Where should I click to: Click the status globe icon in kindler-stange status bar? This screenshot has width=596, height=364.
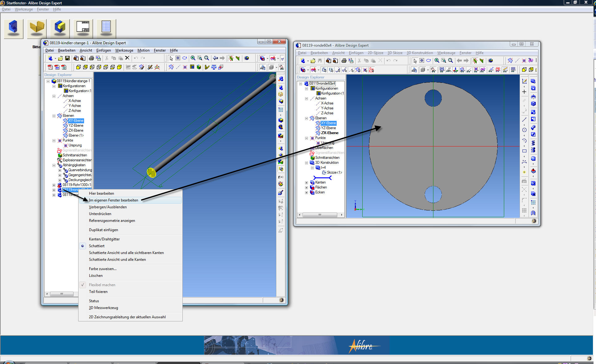coord(282,300)
